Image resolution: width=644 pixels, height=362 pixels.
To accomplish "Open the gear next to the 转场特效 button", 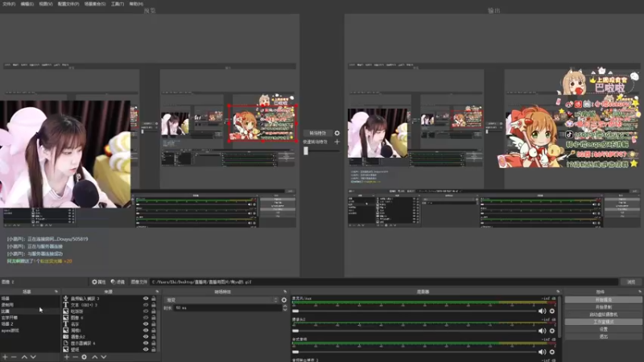I will pos(337,133).
